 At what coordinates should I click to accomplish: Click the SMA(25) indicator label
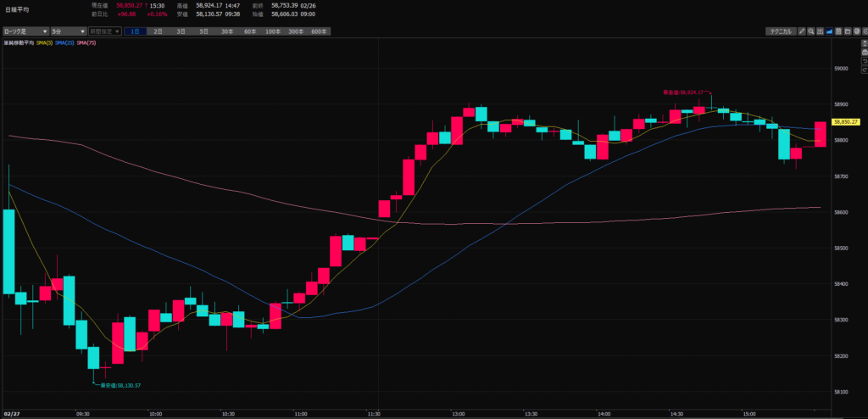pos(64,42)
